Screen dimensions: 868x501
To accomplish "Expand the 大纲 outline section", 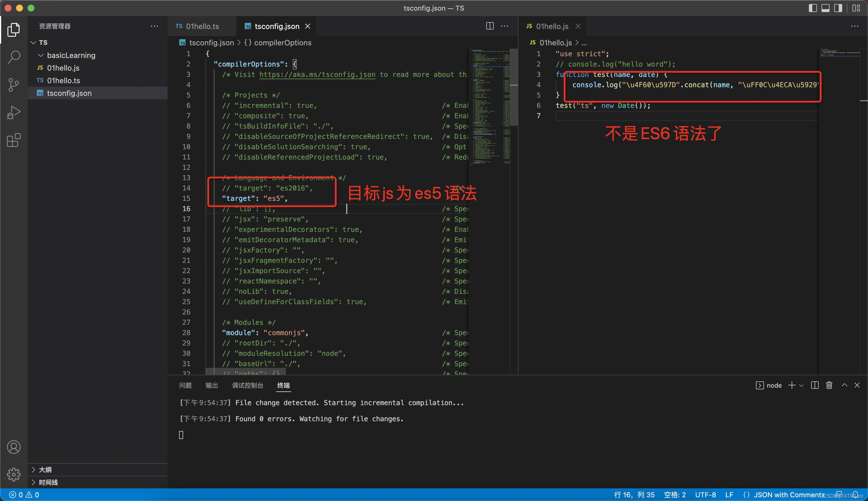I will coord(97,470).
